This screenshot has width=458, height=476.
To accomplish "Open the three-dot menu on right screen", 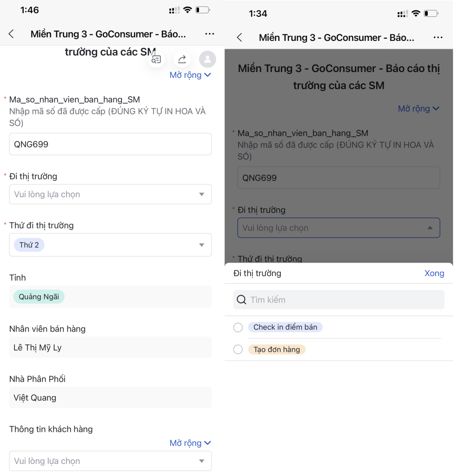I will point(438,37).
